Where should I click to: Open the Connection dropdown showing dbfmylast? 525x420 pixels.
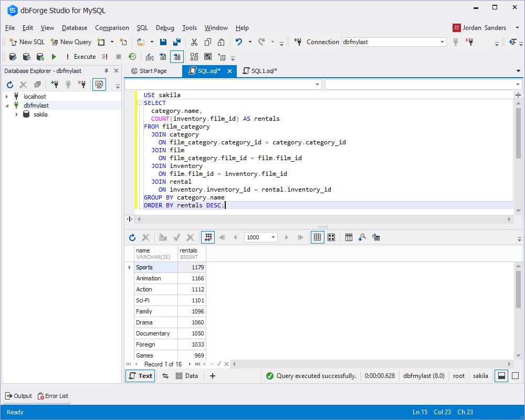(x=442, y=42)
